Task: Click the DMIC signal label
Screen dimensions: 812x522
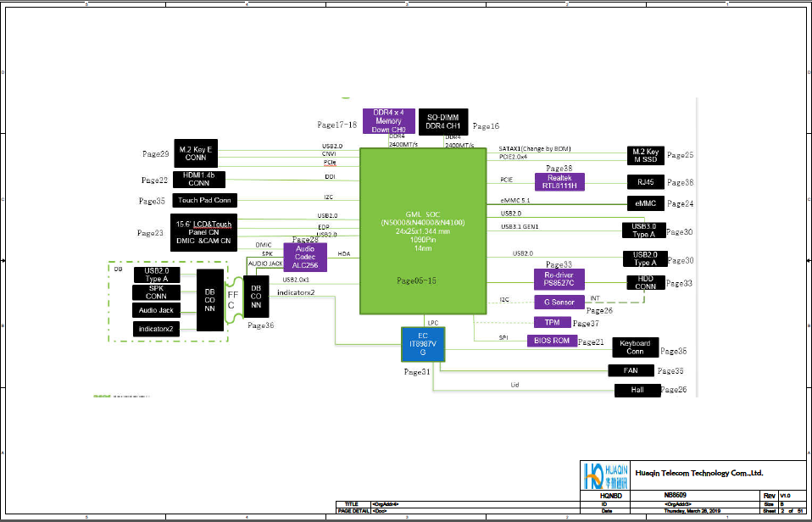Action: [x=264, y=245]
